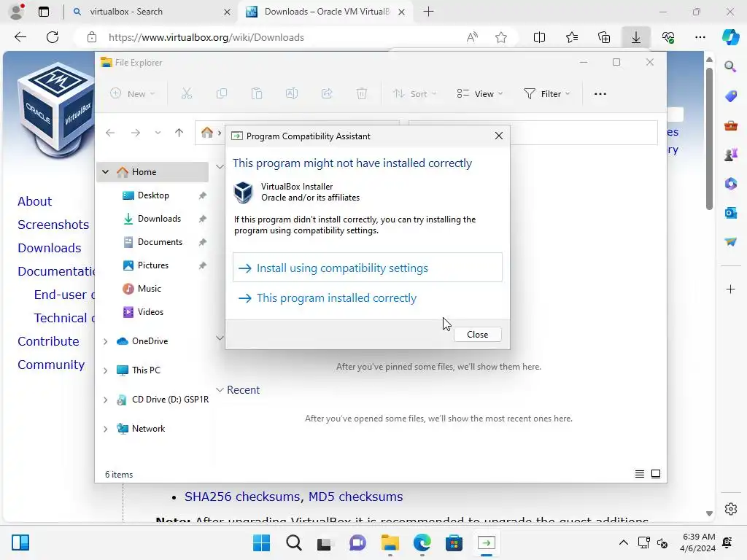Expand the Network tree node

point(105,429)
